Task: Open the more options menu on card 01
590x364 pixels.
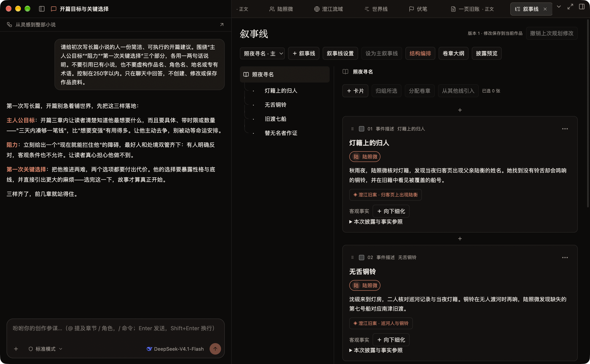Action: click(565, 129)
